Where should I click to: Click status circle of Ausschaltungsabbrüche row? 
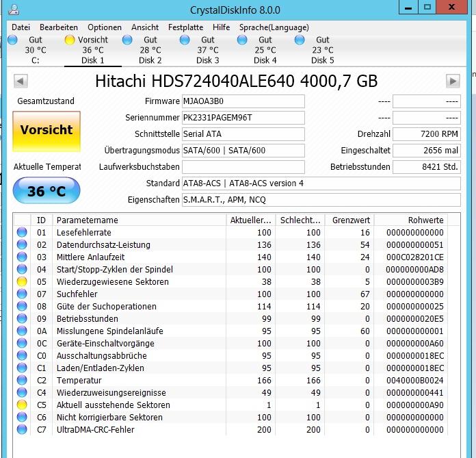[22, 355]
